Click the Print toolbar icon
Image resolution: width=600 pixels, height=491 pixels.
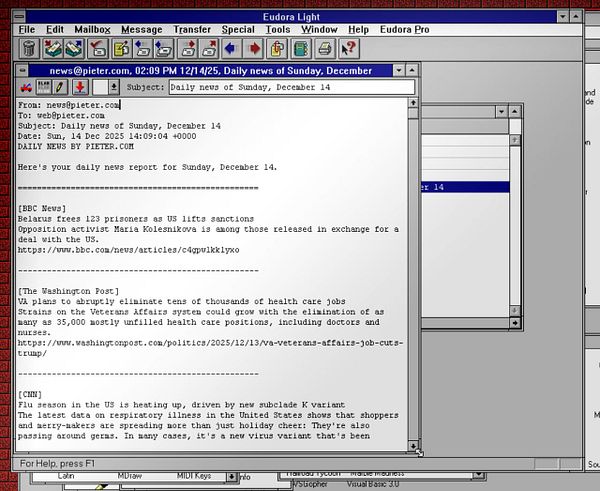coord(325,49)
